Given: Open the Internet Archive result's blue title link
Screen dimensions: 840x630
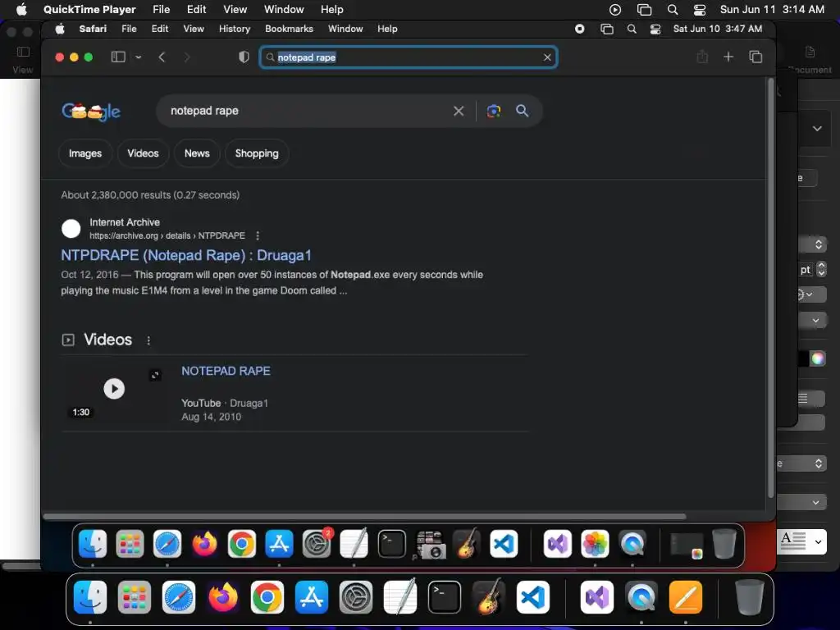Looking at the screenshot, I should pos(186,256).
